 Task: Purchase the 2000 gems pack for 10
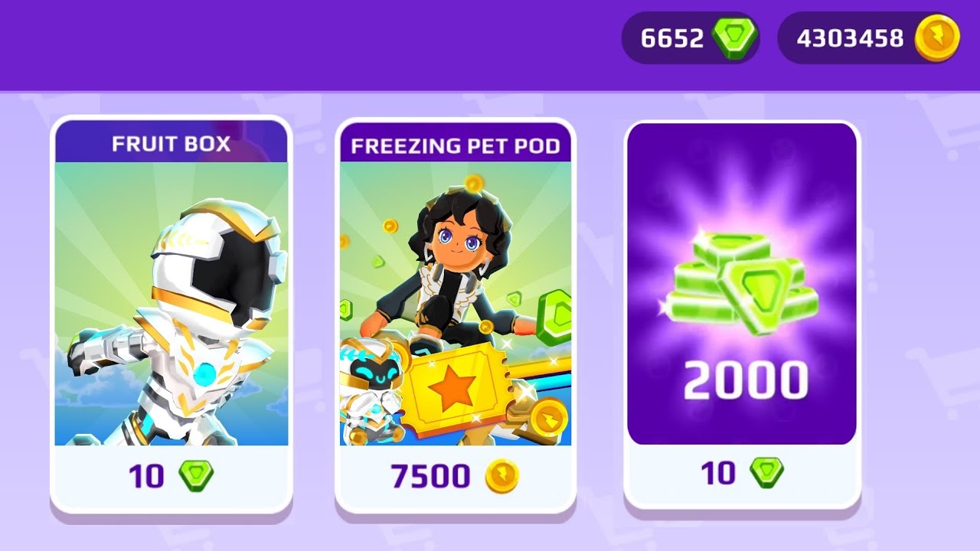743,473
